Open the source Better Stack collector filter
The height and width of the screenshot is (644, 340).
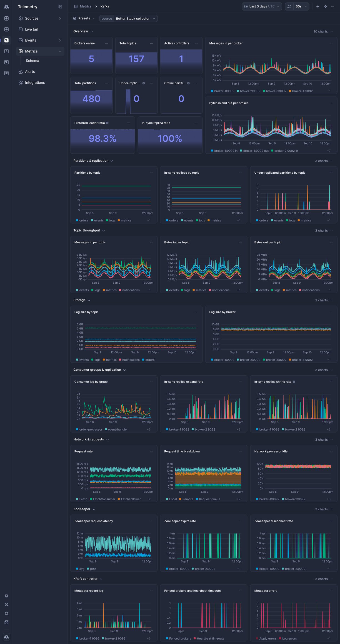pyautogui.click(x=129, y=18)
